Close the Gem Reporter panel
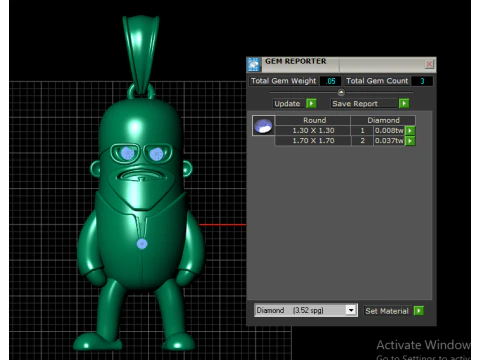Viewport: 480px width, 360px height. click(x=429, y=64)
